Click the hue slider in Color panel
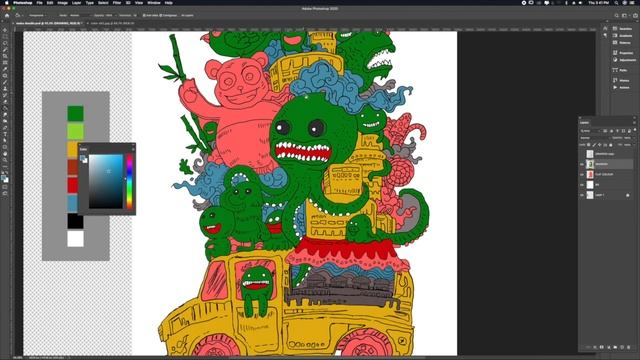The image size is (640, 360). click(129, 181)
